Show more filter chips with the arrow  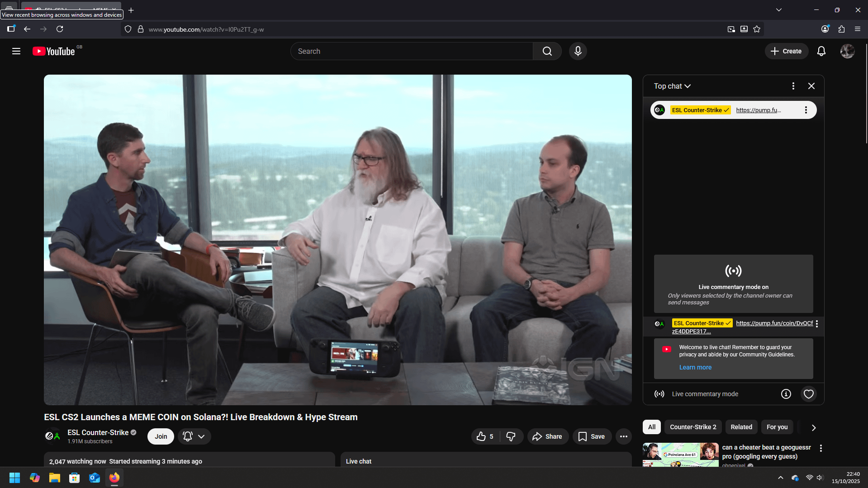click(x=814, y=427)
